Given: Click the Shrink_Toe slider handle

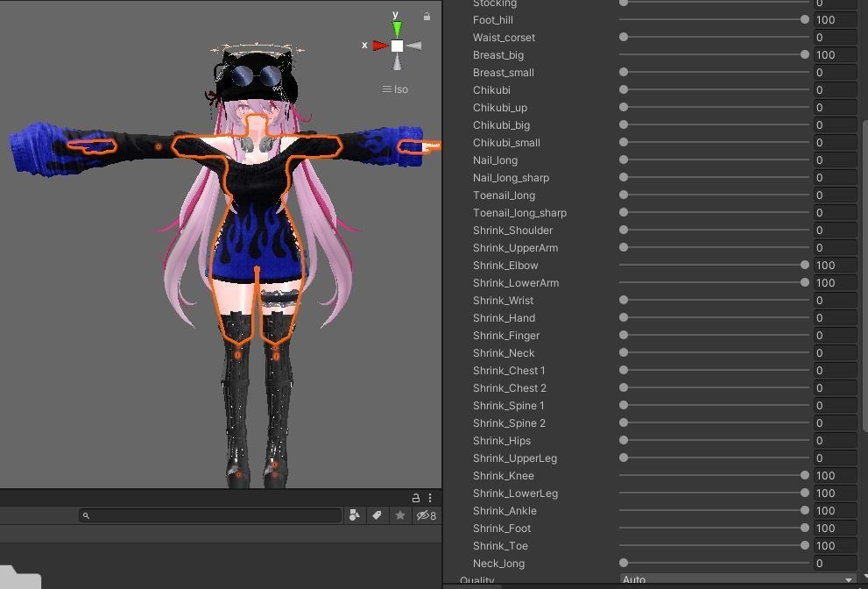Looking at the screenshot, I should click(804, 545).
